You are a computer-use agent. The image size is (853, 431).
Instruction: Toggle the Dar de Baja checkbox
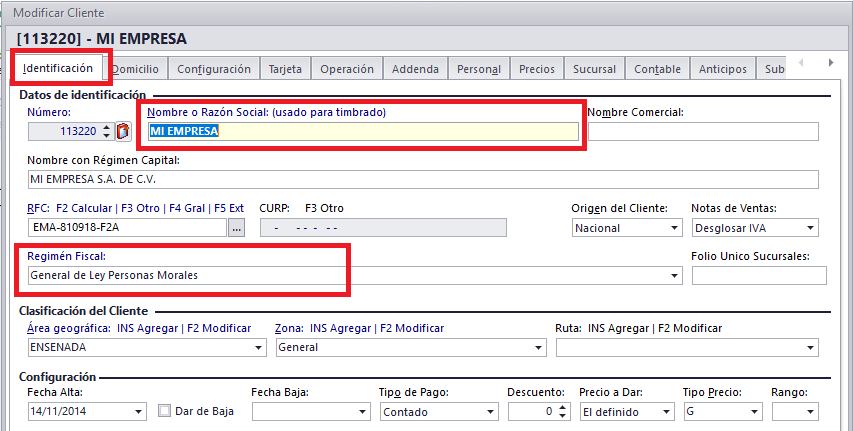pos(166,411)
